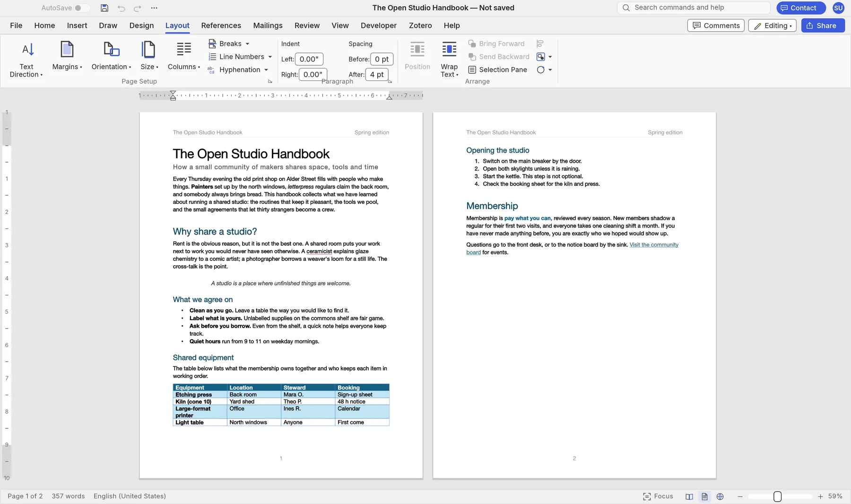Redo the last action

(138, 8)
